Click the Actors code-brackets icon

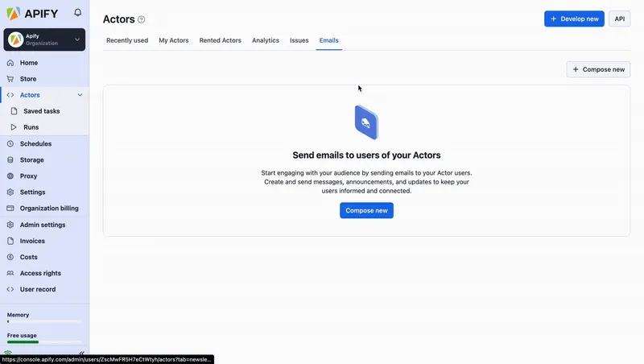point(10,95)
